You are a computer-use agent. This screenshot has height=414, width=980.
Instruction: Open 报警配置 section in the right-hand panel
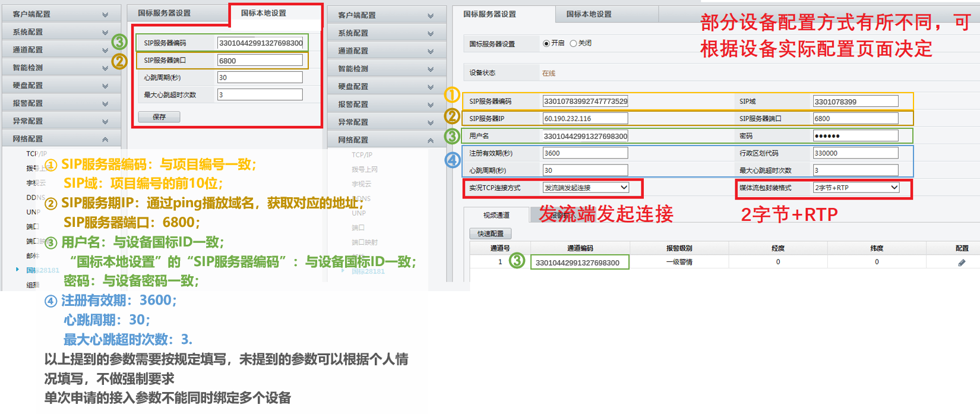(387, 105)
